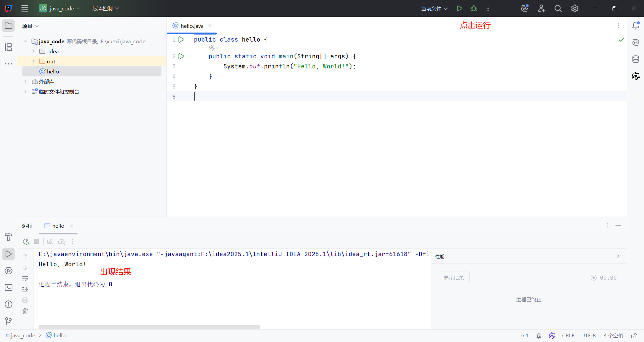
Task: Open the java_code project dropdown
Action: 60,8
